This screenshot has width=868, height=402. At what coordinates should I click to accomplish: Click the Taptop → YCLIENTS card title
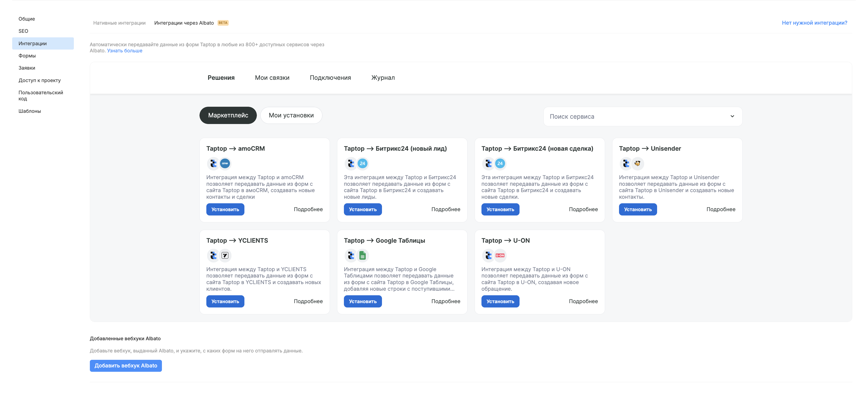point(237,241)
